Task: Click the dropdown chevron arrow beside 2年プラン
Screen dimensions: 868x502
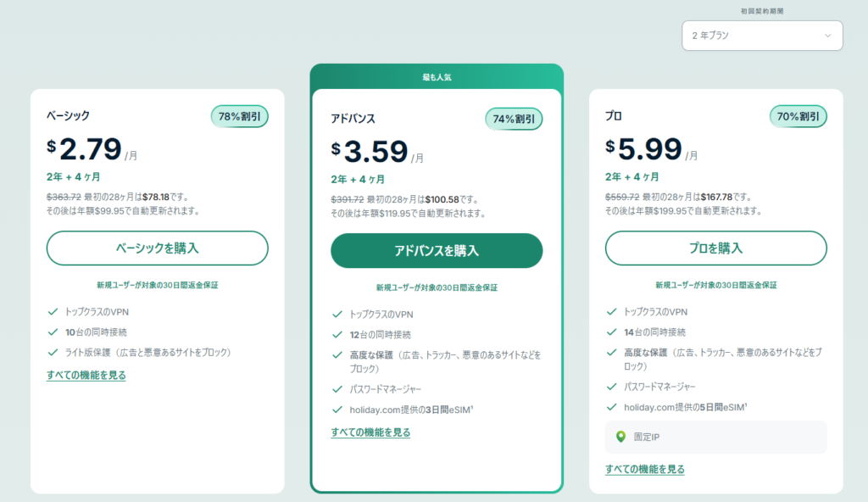Action: (x=827, y=36)
